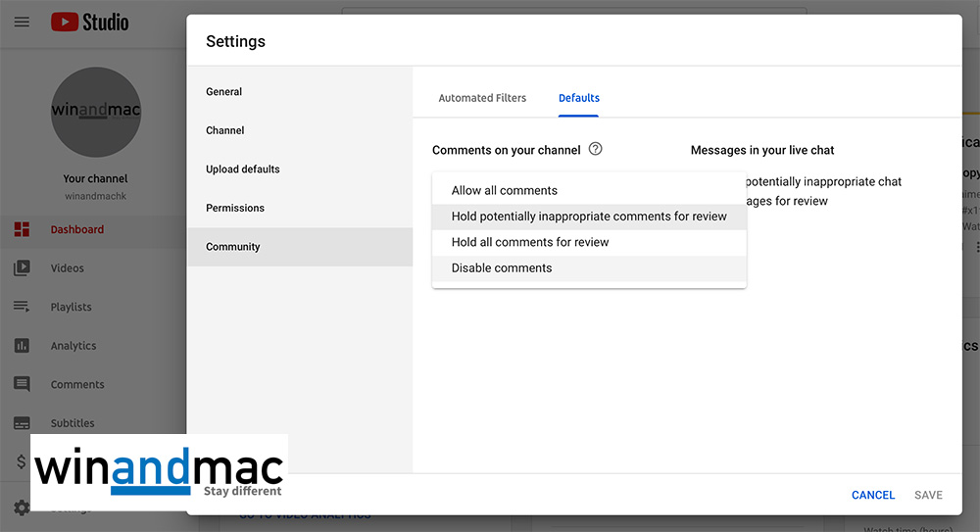Select the Defaults tab
Viewport: 980px width, 532px height.
pos(579,98)
